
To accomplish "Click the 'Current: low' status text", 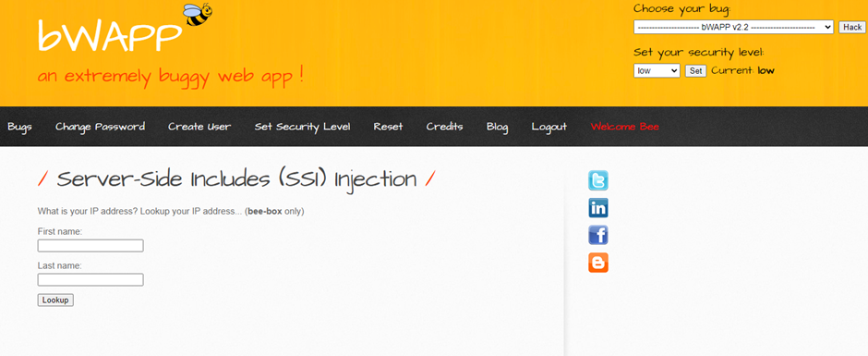I will point(743,70).
